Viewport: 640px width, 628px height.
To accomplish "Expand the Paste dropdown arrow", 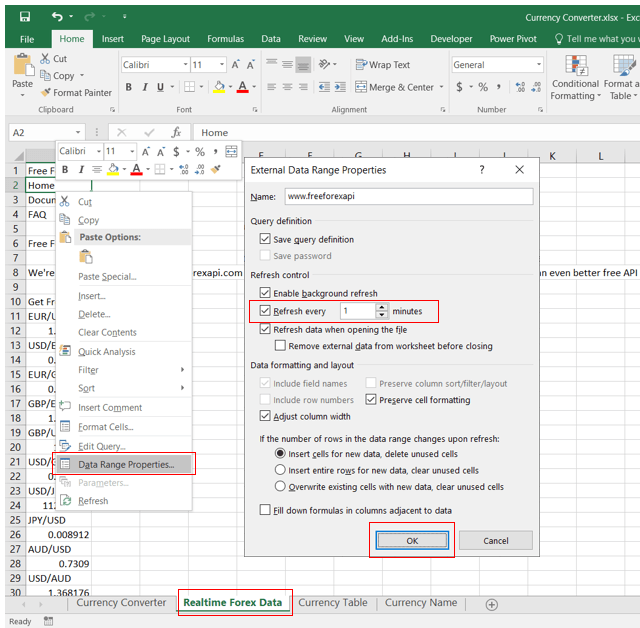I will pos(22,95).
